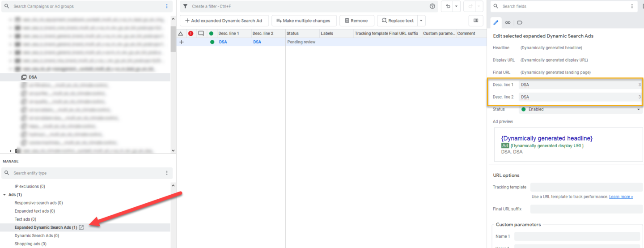
Task: Switch to the link URL tab icon
Action: tap(508, 22)
